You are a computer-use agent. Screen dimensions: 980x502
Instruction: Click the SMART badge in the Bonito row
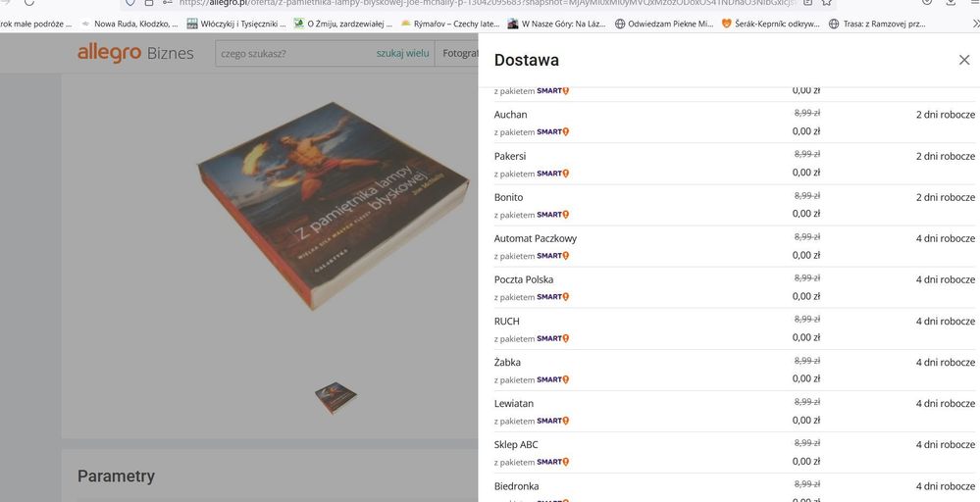pos(553,214)
